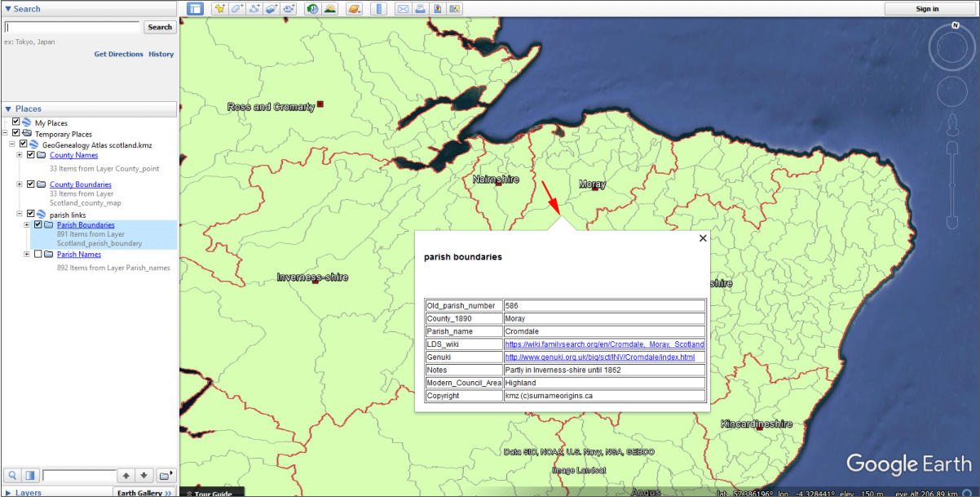
Task: Toggle sunlight across the landscape
Action: (x=330, y=9)
